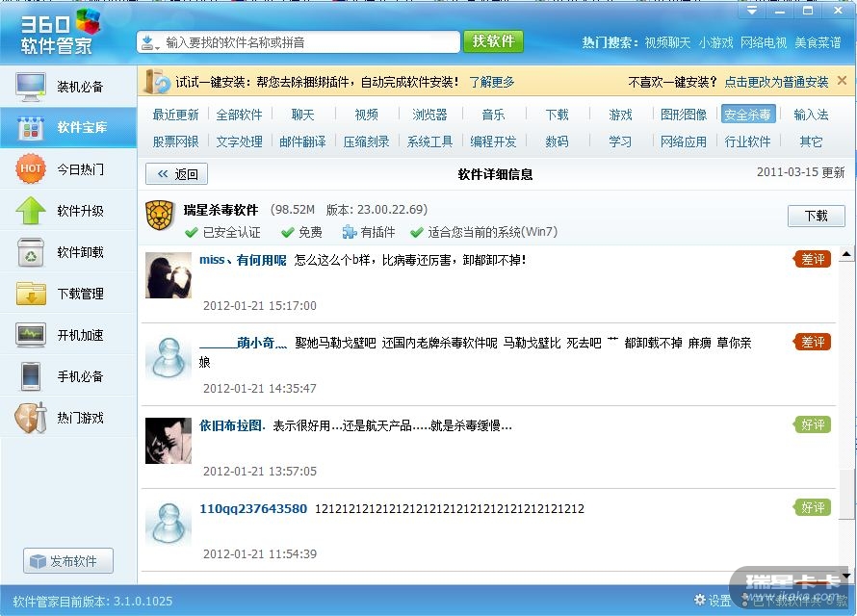Switch to 数码 category tab
Viewport: 857px width, 616px height.
[x=557, y=142]
